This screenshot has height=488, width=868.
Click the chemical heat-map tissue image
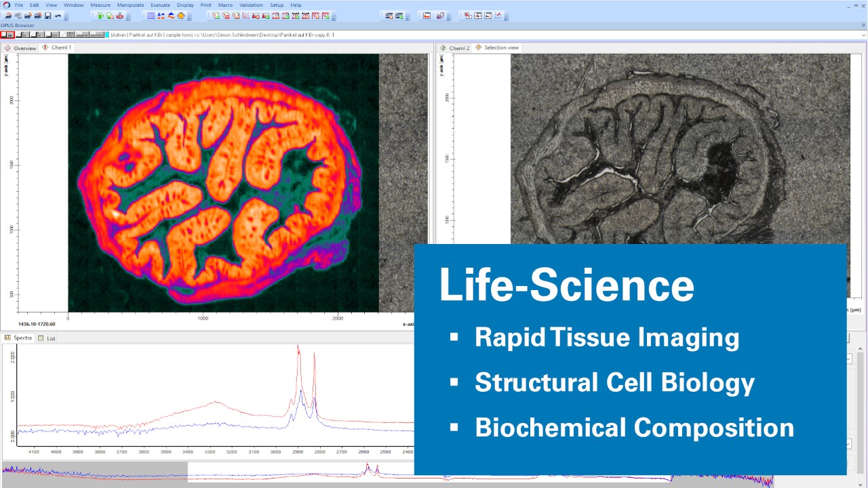click(223, 182)
